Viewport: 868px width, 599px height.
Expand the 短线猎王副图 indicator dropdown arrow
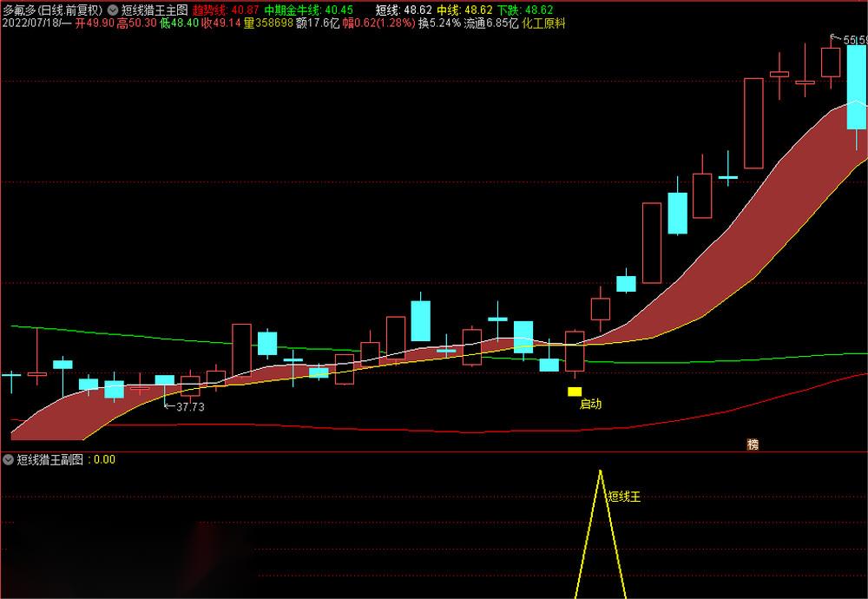coord(8,459)
